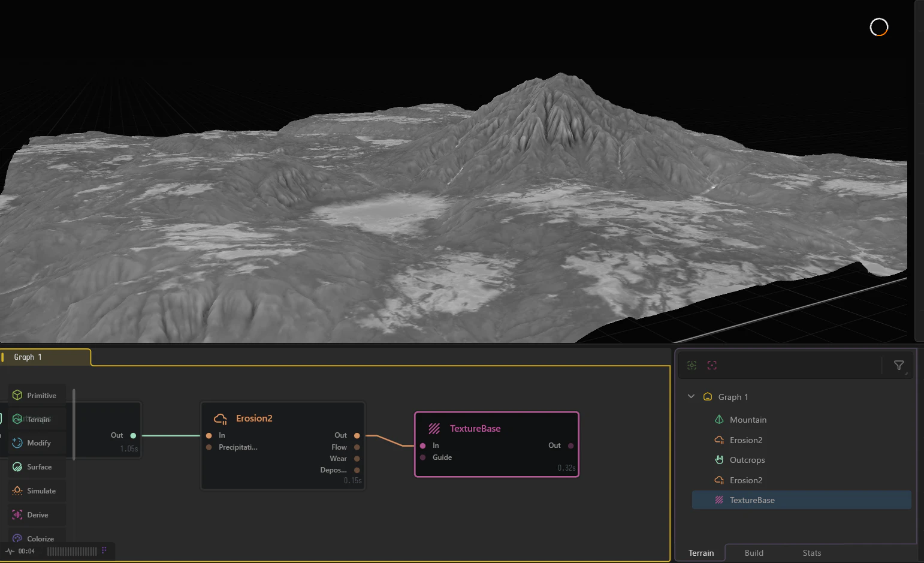Click the In port of the Erosion2 node

pyautogui.click(x=209, y=435)
